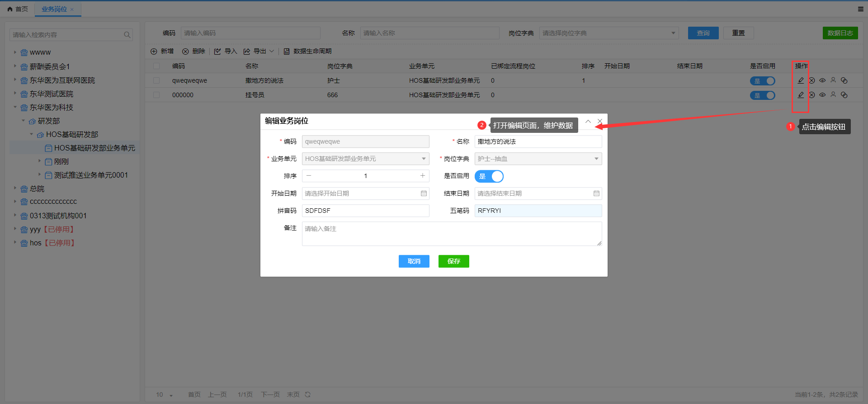The height and width of the screenshot is (404, 868).
Task: Collapse the edit dialog with the caret icon
Action: [588, 121]
